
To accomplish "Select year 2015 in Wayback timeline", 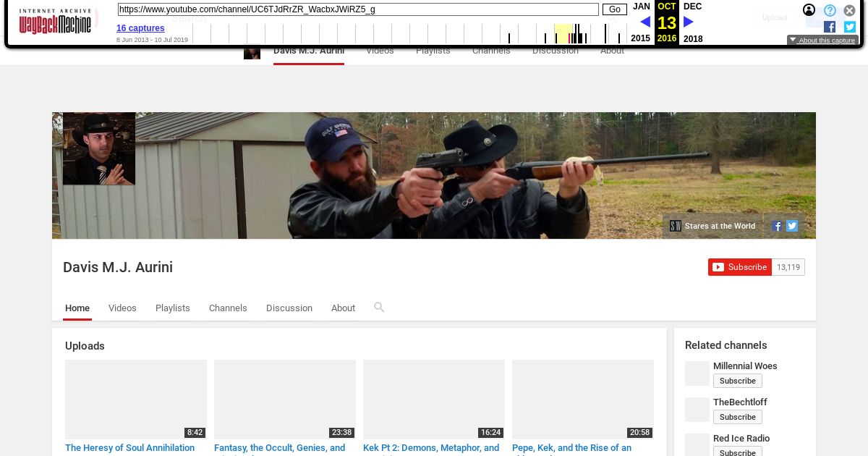I will point(640,39).
